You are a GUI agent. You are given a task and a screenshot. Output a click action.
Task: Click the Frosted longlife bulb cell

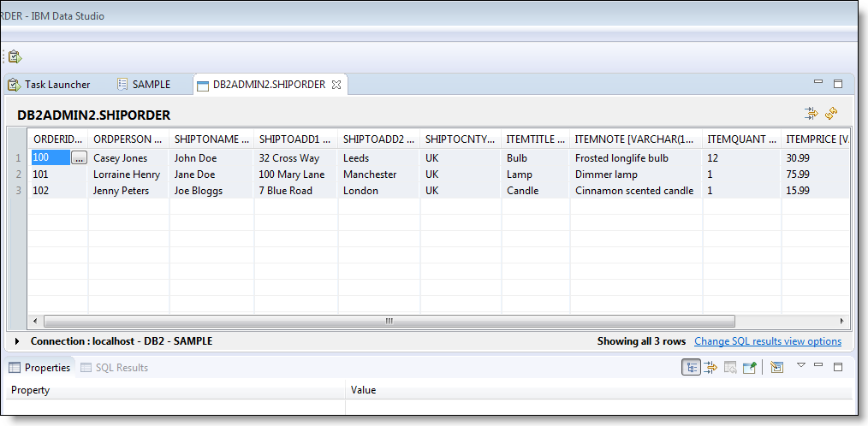[636, 158]
